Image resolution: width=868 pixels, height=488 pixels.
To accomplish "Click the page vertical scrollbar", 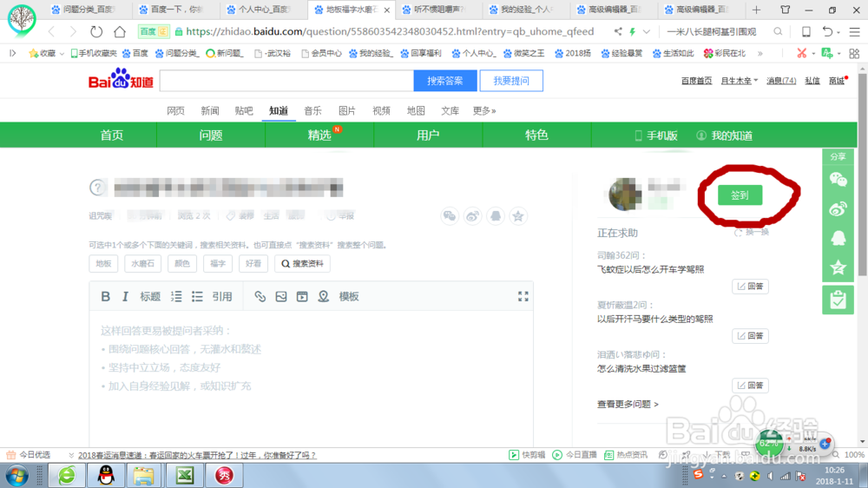I will (x=863, y=175).
